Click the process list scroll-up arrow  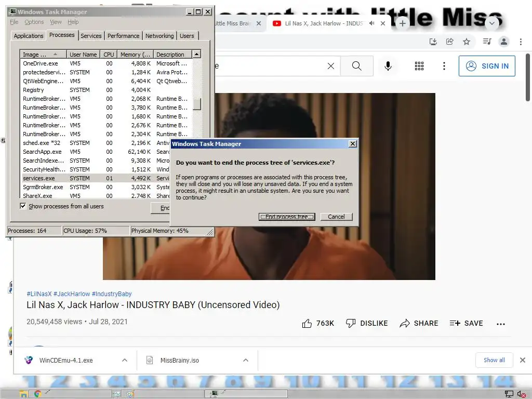[197, 54]
